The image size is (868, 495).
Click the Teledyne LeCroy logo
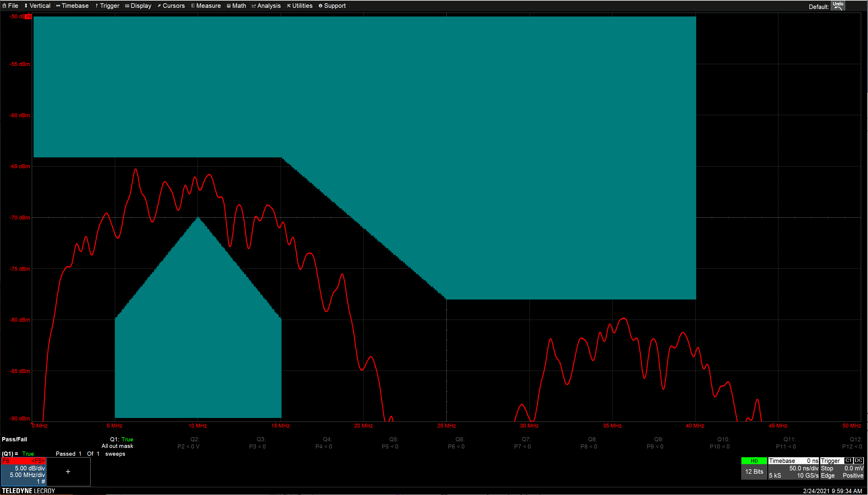pos(28,491)
